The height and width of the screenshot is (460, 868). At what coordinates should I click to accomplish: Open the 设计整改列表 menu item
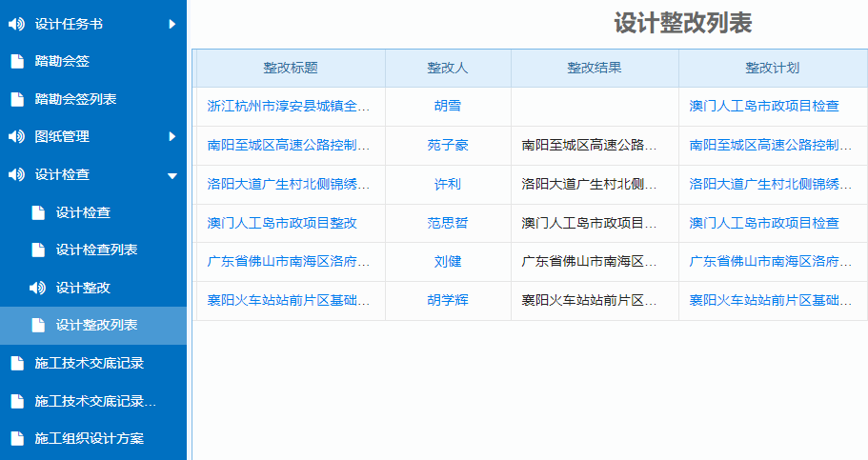96,326
